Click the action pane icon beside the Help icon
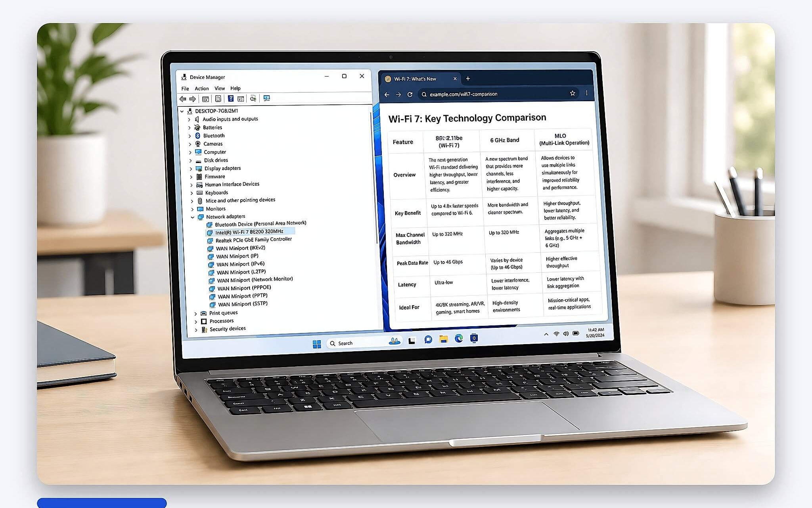The image size is (812, 508). pos(241,98)
